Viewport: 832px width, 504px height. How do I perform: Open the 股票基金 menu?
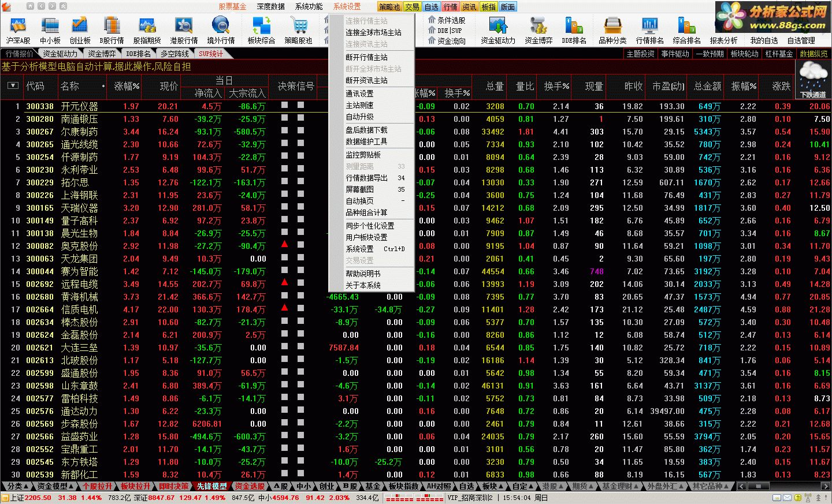coord(232,6)
